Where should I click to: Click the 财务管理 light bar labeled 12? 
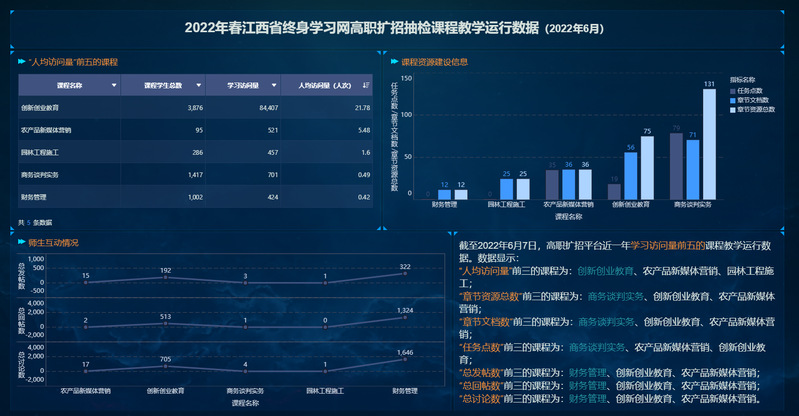coord(461,194)
